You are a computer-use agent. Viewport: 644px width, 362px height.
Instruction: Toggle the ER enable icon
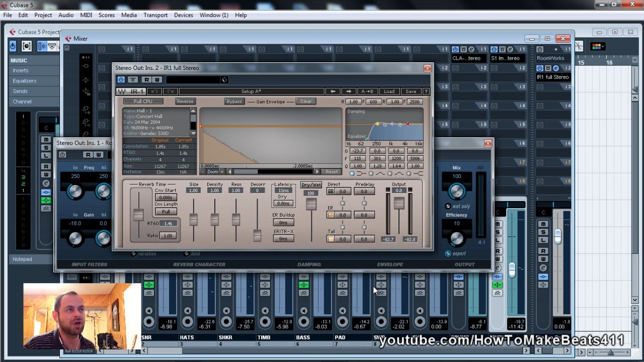[x=331, y=215]
